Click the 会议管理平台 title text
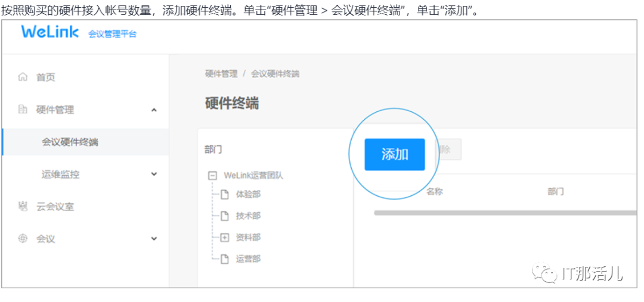The width and height of the screenshot is (644, 302). coord(112,34)
